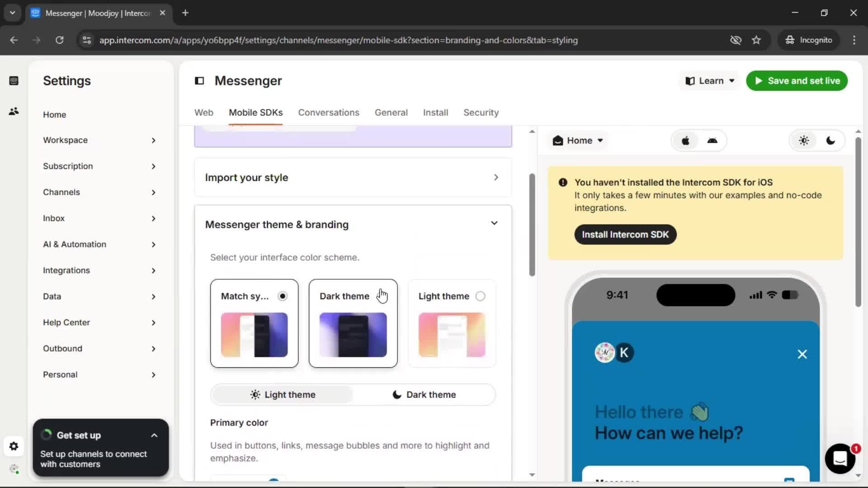The image size is (868, 488).
Task: Switch to the Install tab
Action: (x=435, y=113)
